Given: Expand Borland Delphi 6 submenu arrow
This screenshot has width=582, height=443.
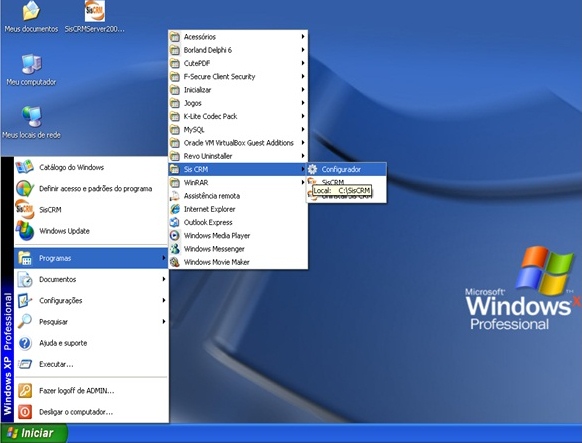Looking at the screenshot, I should tap(303, 50).
